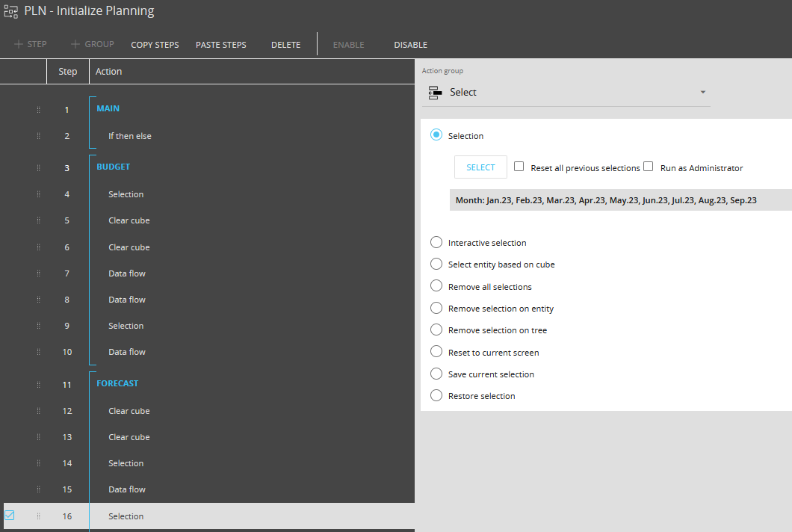This screenshot has width=792, height=532.
Task: Click the SELECT button
Action: [x=480, y=167]
